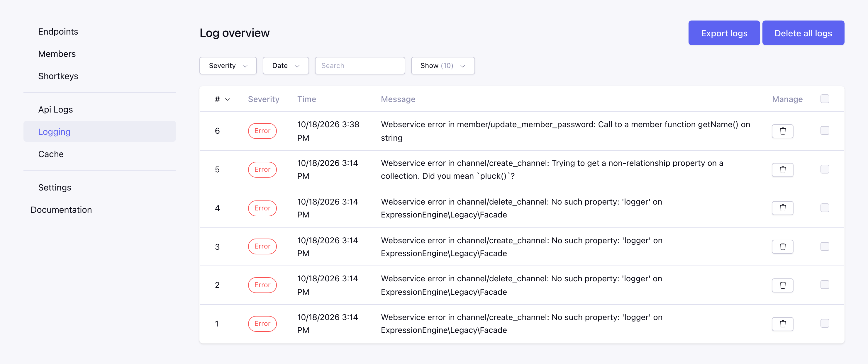Image resolution: width=868 pixels, height=364 pixels.
Task: Open Shortkeys in the sidebar
Action: point(58,76)
